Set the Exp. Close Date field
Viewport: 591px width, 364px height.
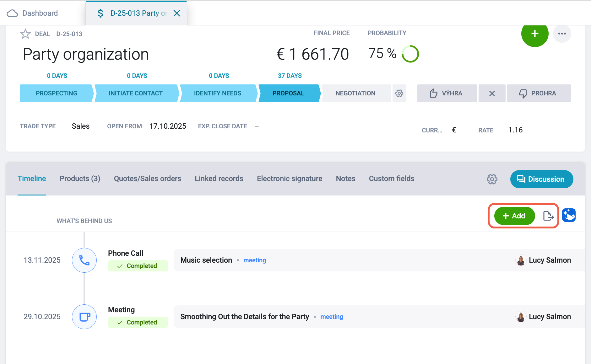point(257,126)
